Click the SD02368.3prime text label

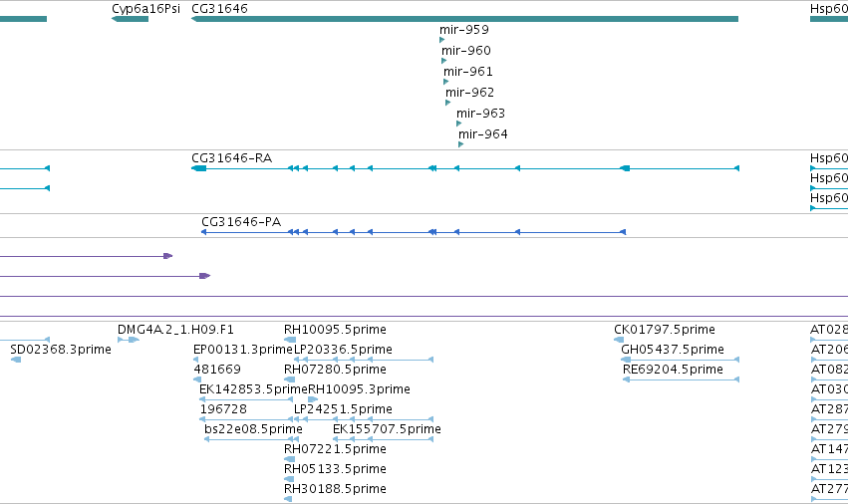coord(61,350)
